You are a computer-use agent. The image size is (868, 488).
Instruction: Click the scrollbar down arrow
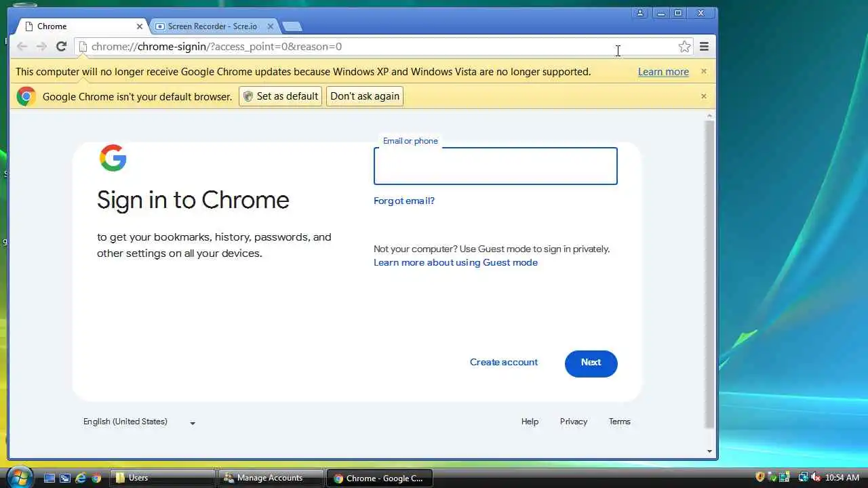coord(709,451)
